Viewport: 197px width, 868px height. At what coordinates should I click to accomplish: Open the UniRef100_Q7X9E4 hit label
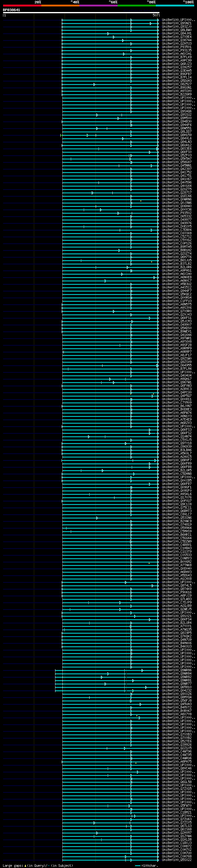pyautogui.click(x=177, y=37)
